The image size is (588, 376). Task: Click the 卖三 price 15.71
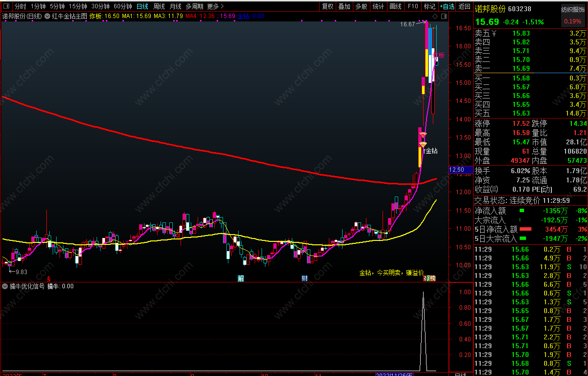click(x=521, y=51)
